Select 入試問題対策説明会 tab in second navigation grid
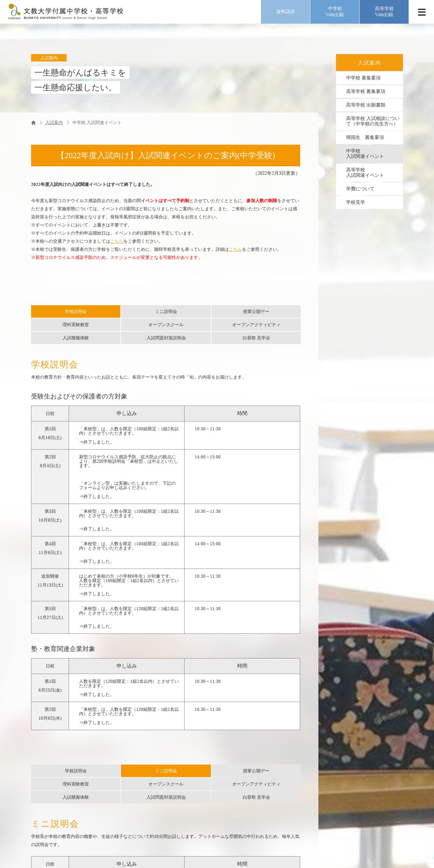 tap(166, 797)
